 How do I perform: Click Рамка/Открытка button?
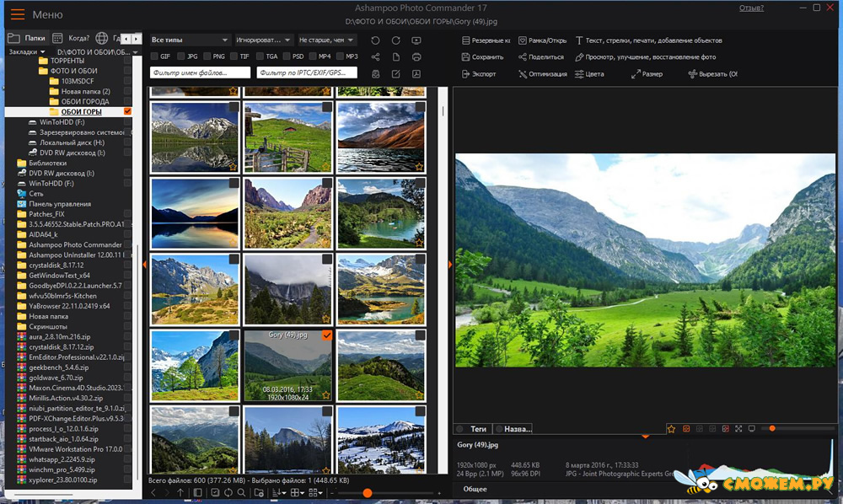[x=542, y=40]
